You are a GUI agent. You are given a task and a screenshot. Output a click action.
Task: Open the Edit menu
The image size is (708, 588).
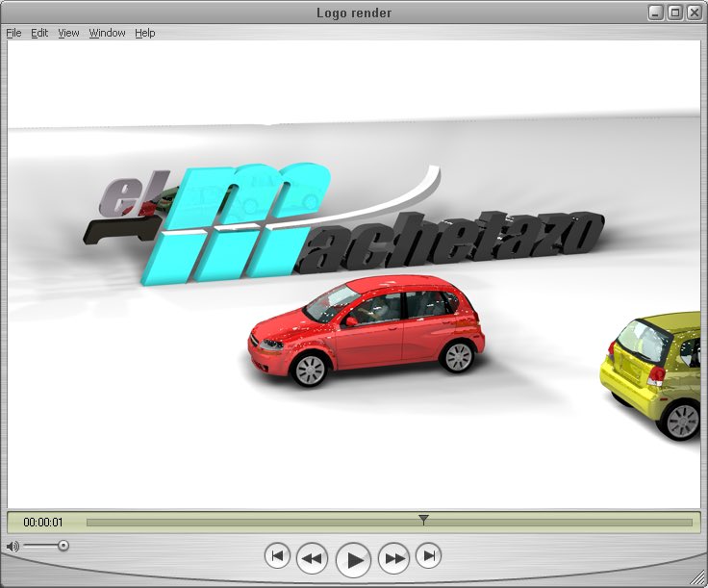point(39,33)
